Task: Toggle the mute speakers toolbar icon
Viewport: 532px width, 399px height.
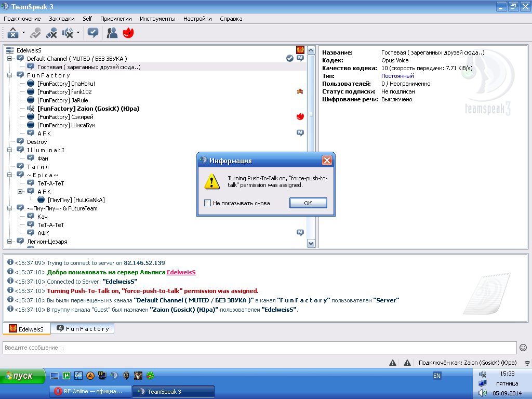Action: (68, 33)
